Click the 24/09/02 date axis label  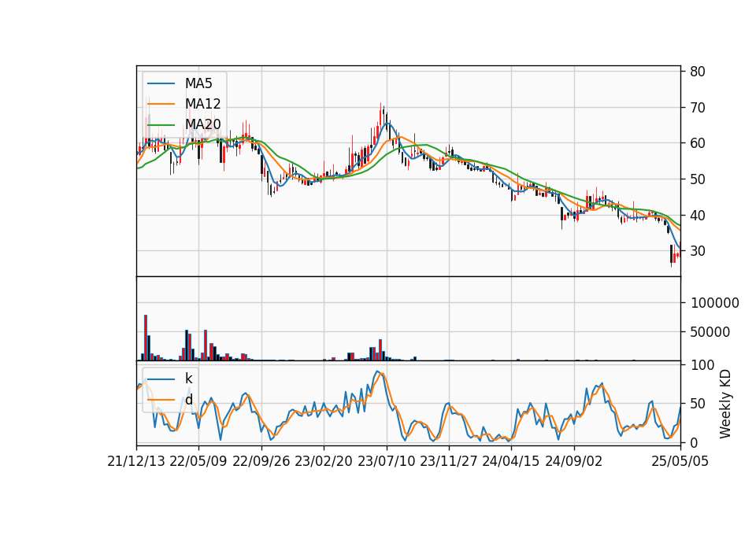pos(574,461)
